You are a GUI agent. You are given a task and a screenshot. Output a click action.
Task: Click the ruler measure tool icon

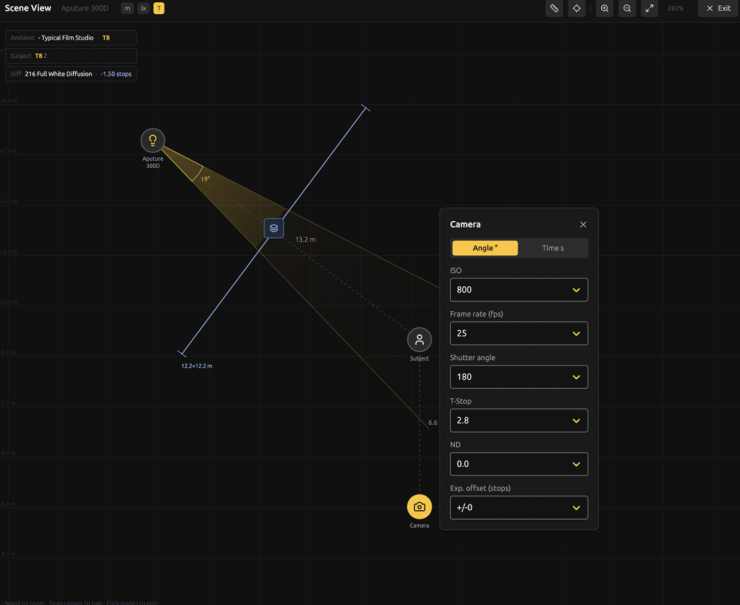click(x=553, y=8)
